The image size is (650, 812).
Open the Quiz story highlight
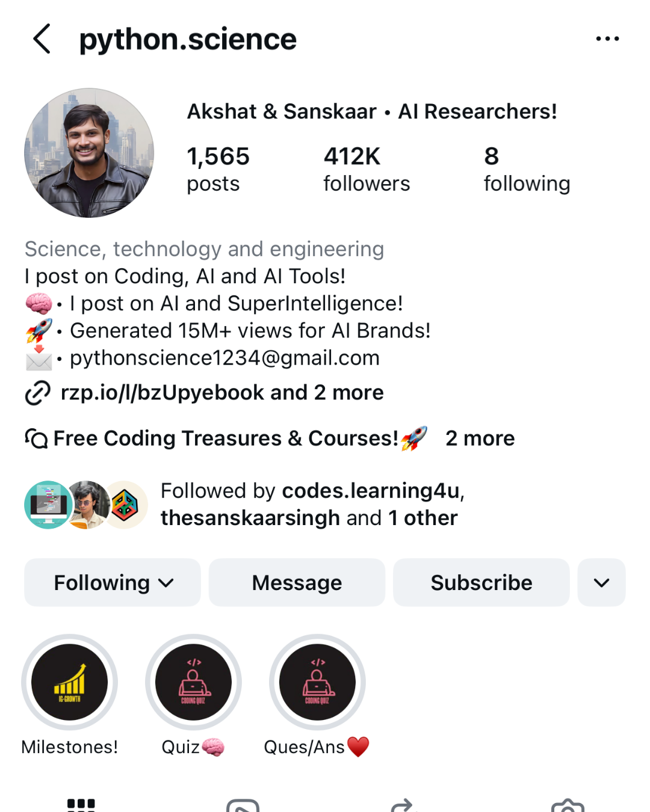pos(193,682)
